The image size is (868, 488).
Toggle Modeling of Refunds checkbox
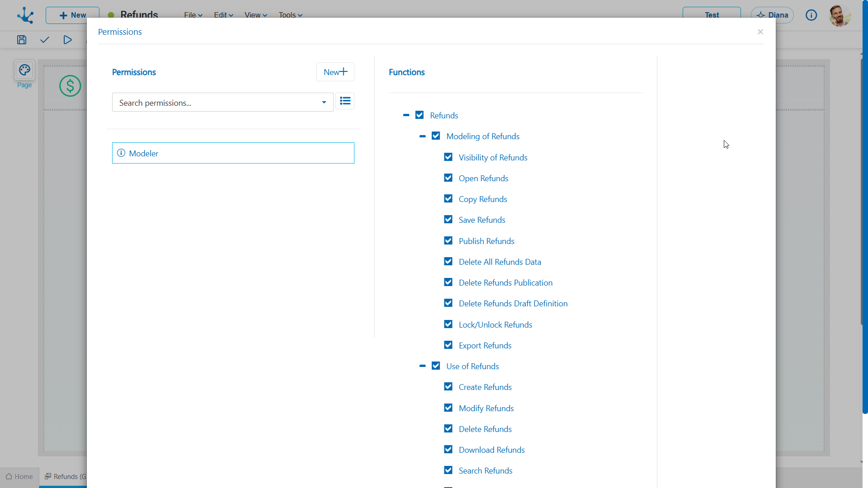click(436, 136)
